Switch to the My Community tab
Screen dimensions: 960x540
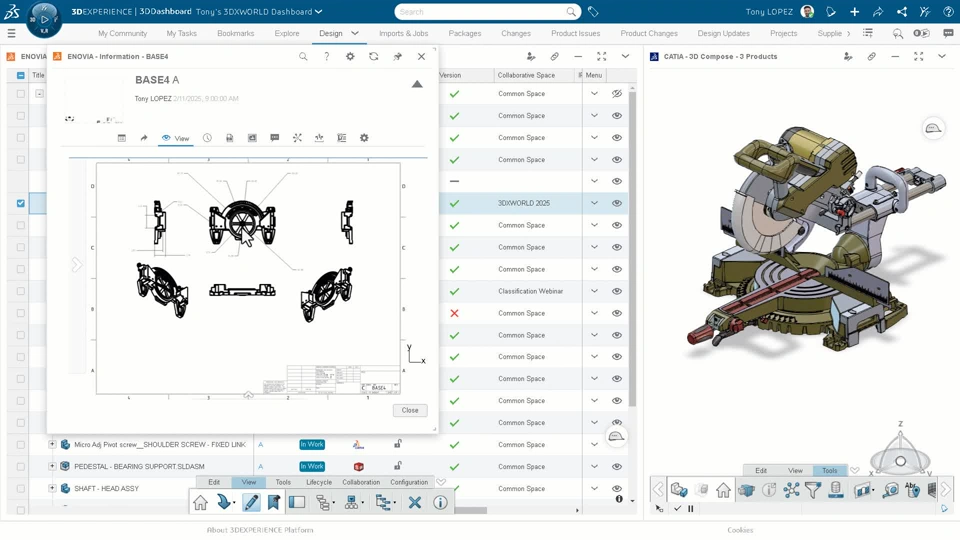click(x=122, y=34)
